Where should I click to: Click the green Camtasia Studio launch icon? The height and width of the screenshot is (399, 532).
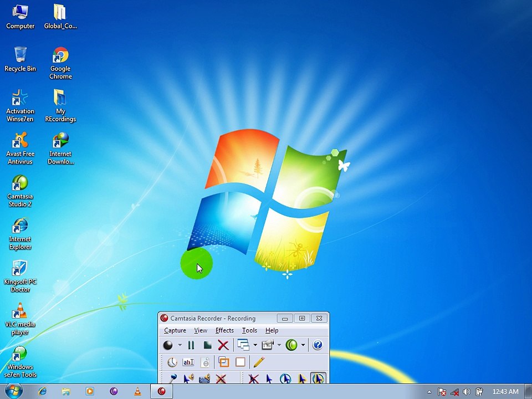[291, 345]
